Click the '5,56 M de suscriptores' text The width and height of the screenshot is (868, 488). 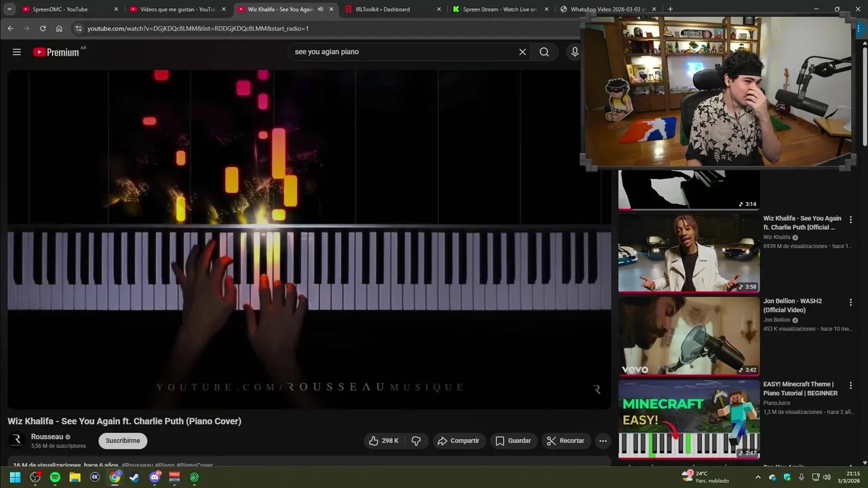click(58, 446)
